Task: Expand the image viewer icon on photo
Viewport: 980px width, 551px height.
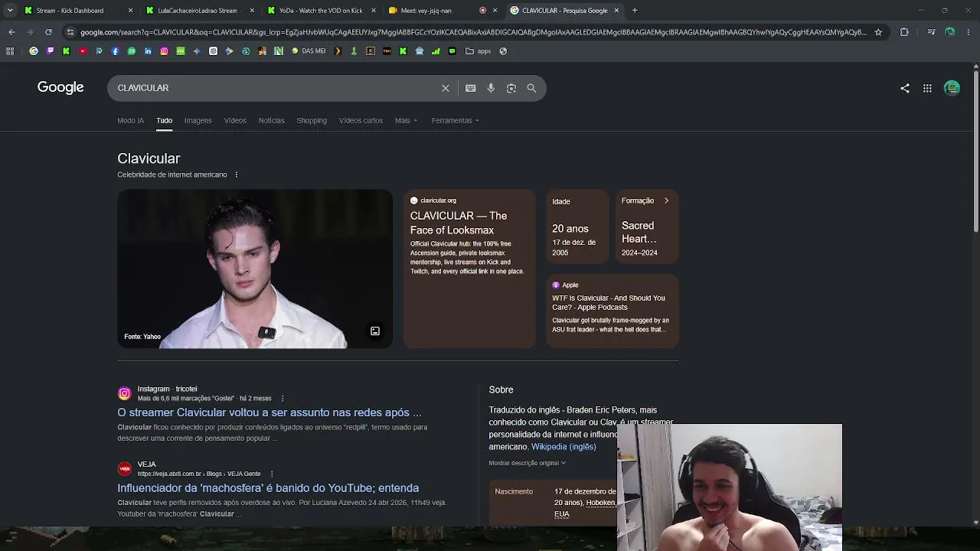Action: click(375, 331)
